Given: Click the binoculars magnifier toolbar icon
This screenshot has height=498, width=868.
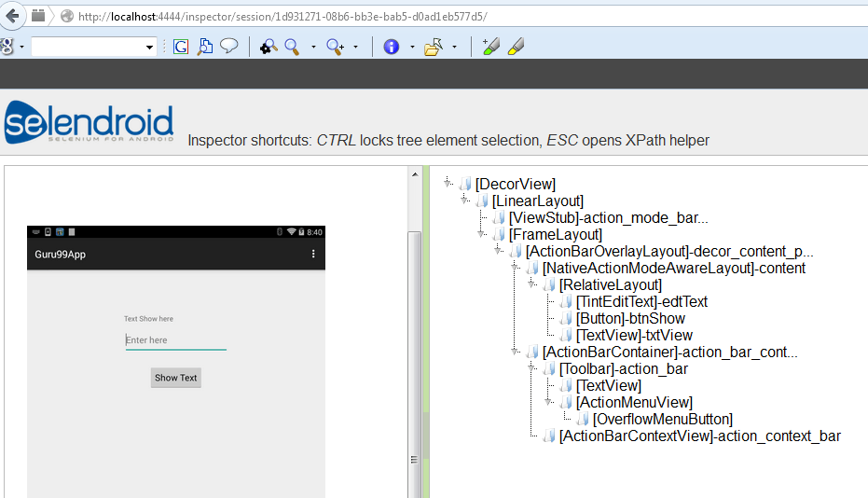Looking at the screenshot, I should (269, 47).
